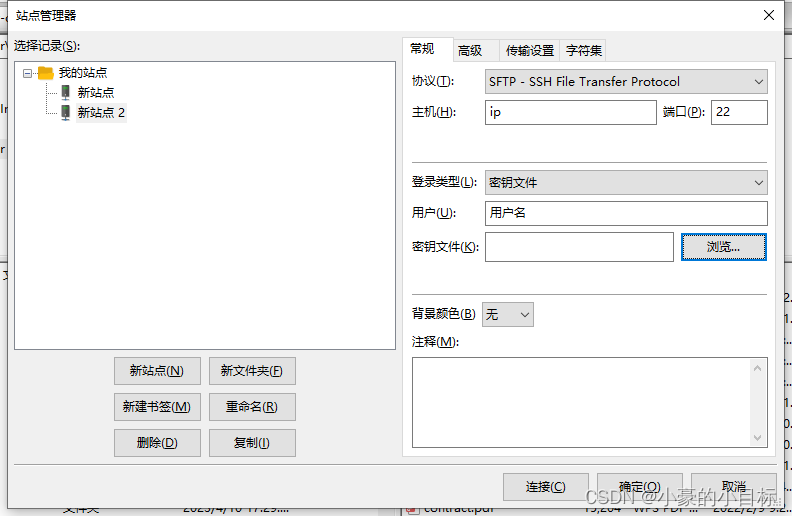Switch to the 字符集 tab
The image size is (792, 516).
(x=583, y=50)
